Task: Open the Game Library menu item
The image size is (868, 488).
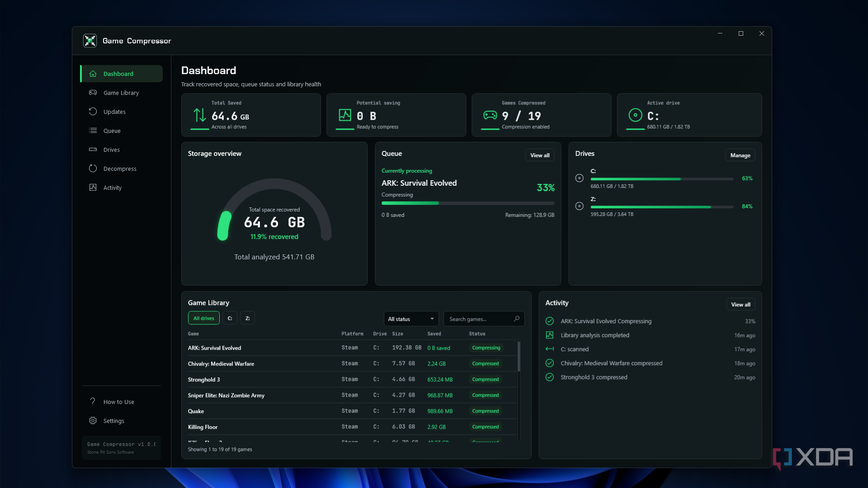Action: pyautogui.click(x=121, y=93)
